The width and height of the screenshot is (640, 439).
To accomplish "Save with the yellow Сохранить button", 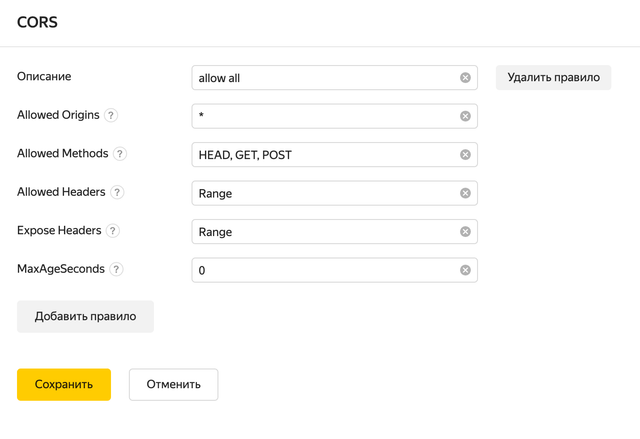I will click(x=64, y=384).
